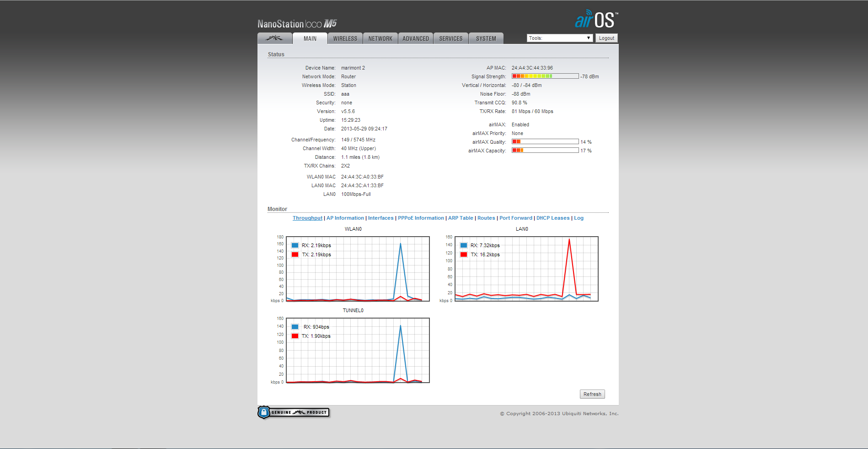Click the Genuine Product badge
Image resolution: width=868 pixels, height=449 pixels.
click(x=294, y=412)
